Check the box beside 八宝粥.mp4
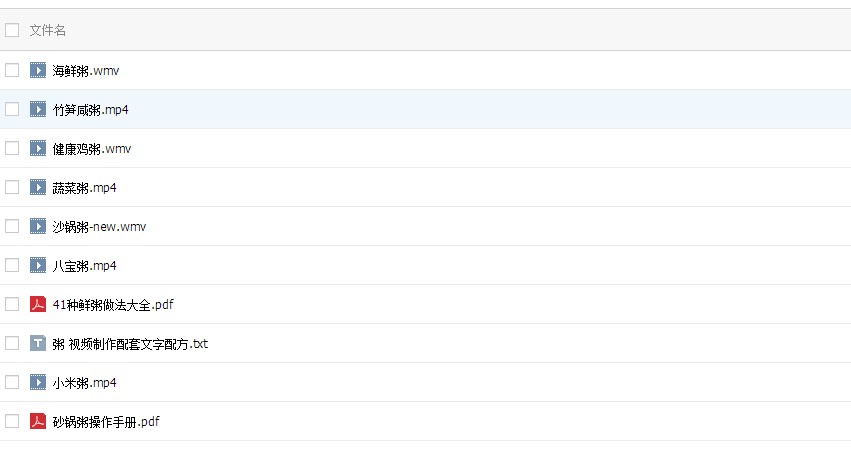851x451 pixels. [x=12, y=265]
